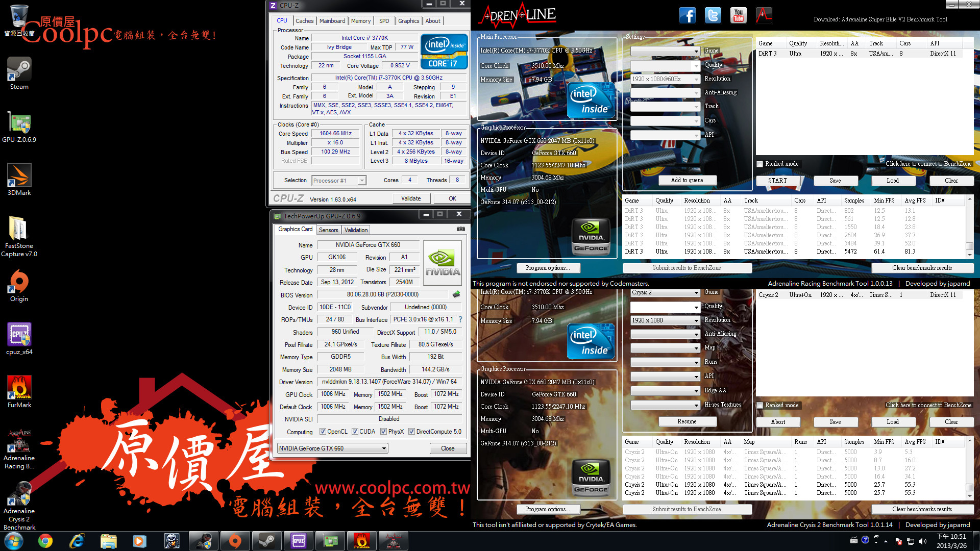Image resolution: width=980 pixels, height=551 pixels.
Task: Open the 1920 x 1080 resolution dropdown in Crysis 2 tool
Action: tap(665, 320)
